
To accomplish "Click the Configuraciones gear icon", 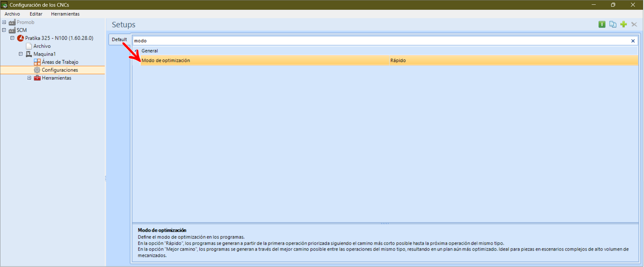I will (37, 70).
